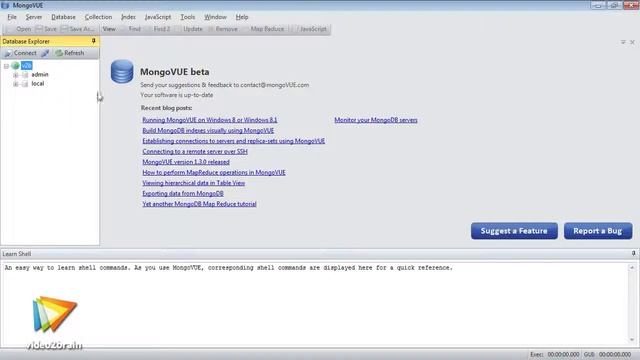Open Establishing connections to servers link
The width and height of the screenshot is (640, 360).
coord(233,141)
